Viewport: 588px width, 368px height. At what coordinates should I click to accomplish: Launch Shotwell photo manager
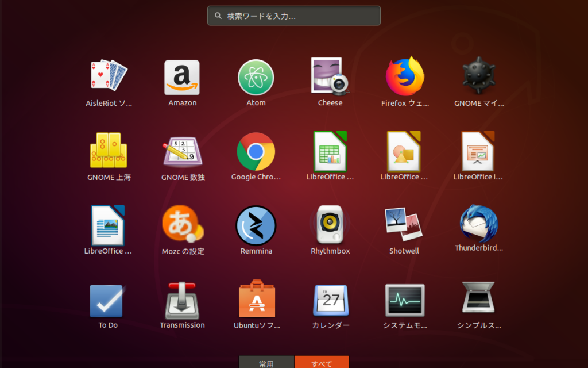[x=404, y=225]
